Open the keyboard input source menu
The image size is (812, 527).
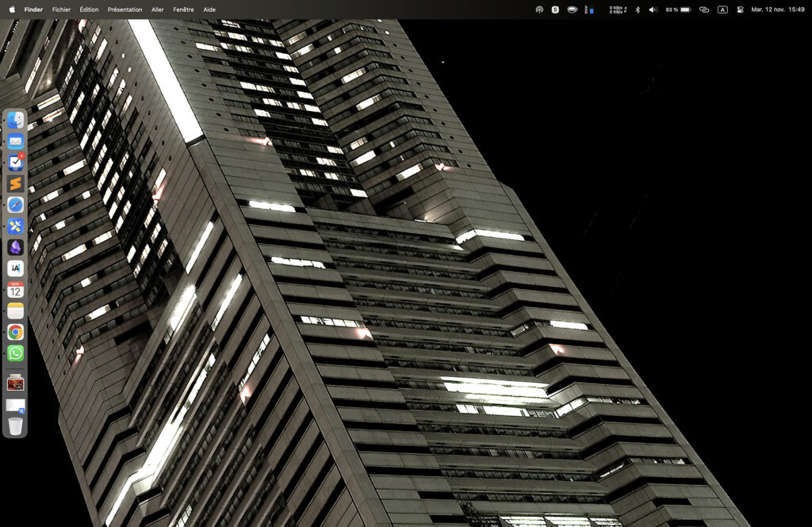click(x=722, y=10)
